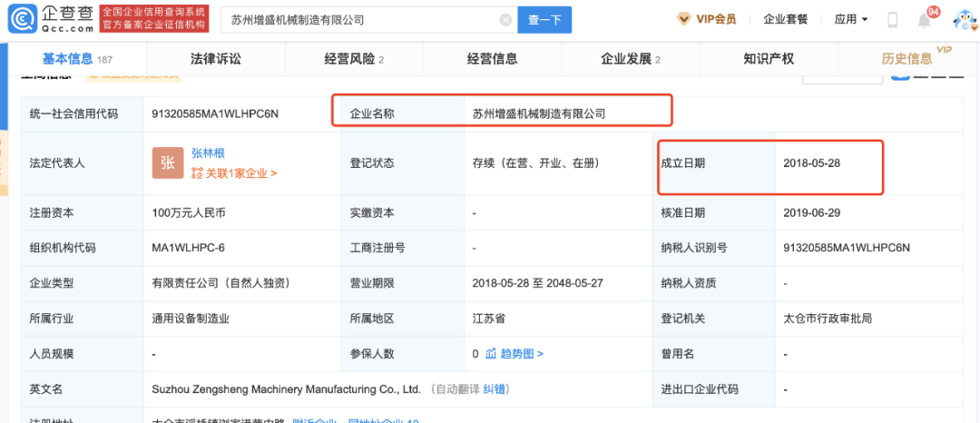Expand the 应用 dropdown menu
This screenshot has height=423, width=980.
(x=851, y=19)
